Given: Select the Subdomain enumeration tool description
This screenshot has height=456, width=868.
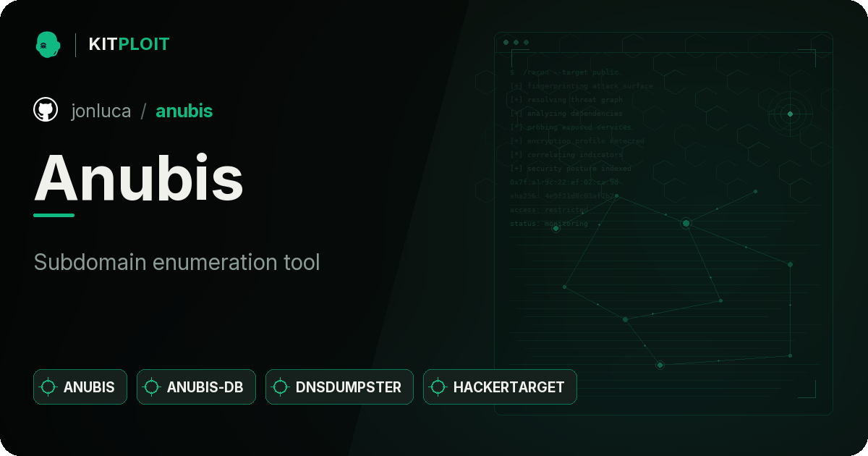Looking at the screenshot, I should coord(176,262).
